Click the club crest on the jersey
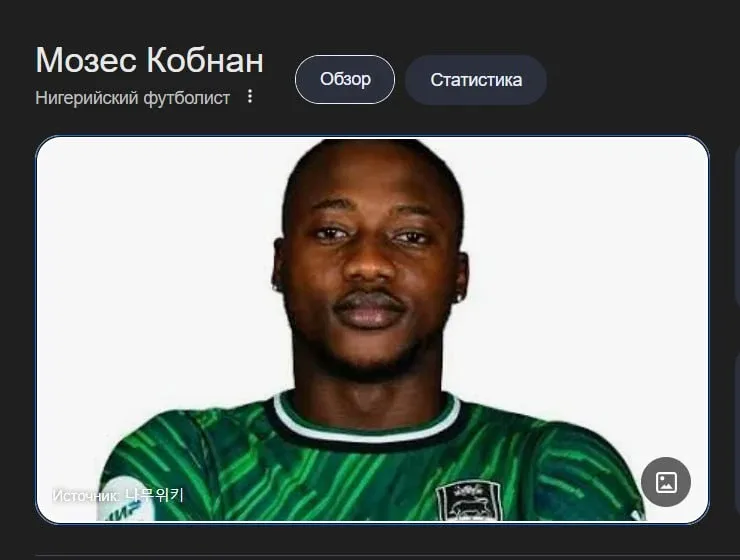 (468, 501)
